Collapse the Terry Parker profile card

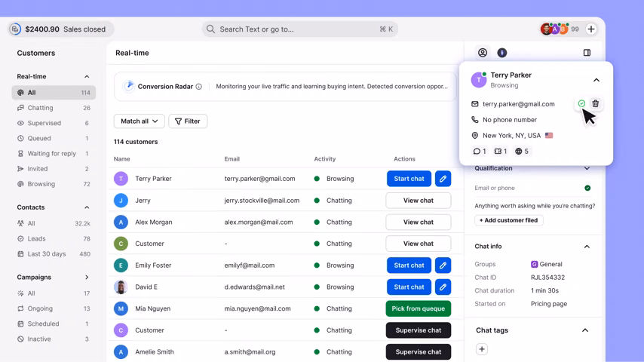point(596,80)
